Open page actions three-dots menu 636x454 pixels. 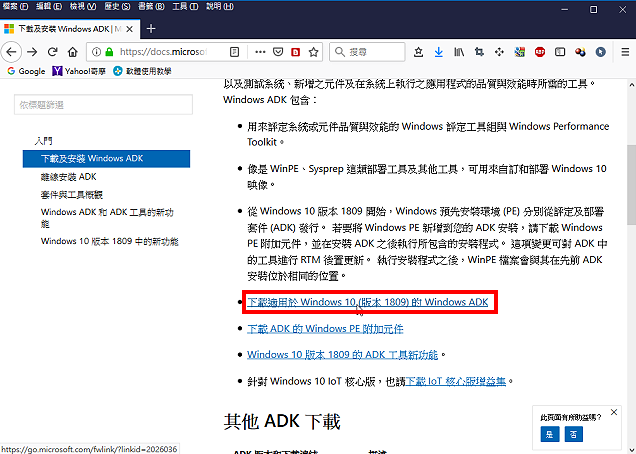click(x=260, y=52)
